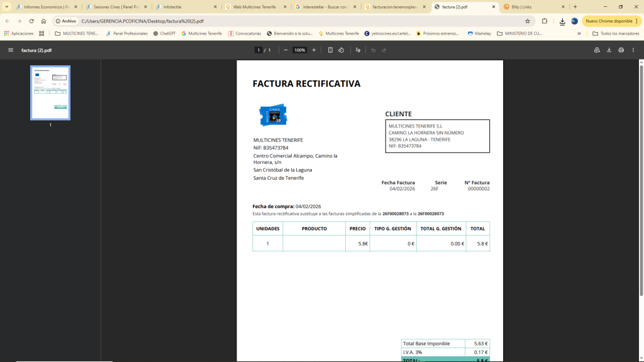Open the PDF viewer more actions menu
The height and width of the screenshot is (362, 644).
(633, 50)
